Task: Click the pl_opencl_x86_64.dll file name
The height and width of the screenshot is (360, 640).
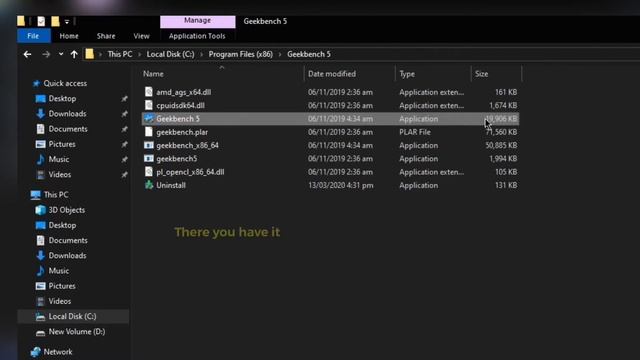Action: tap(190, 172)
